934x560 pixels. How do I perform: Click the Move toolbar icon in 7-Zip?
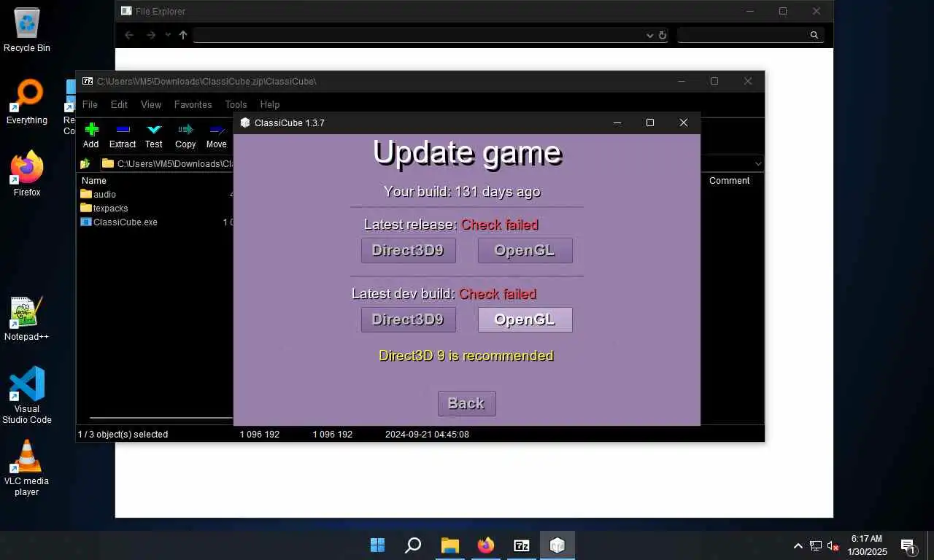[217, 130]
